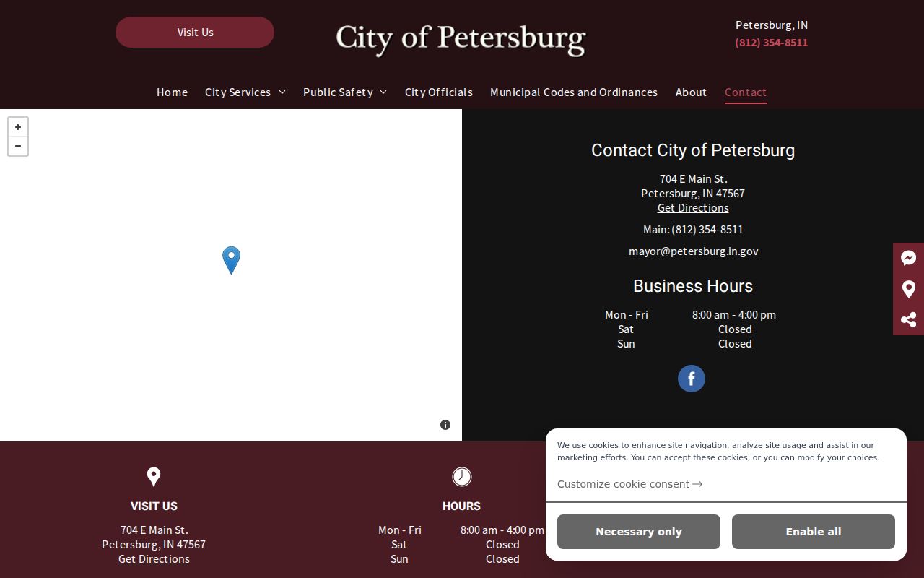
Task: Click the location pin side icon
Action: (x=909, y=289)
